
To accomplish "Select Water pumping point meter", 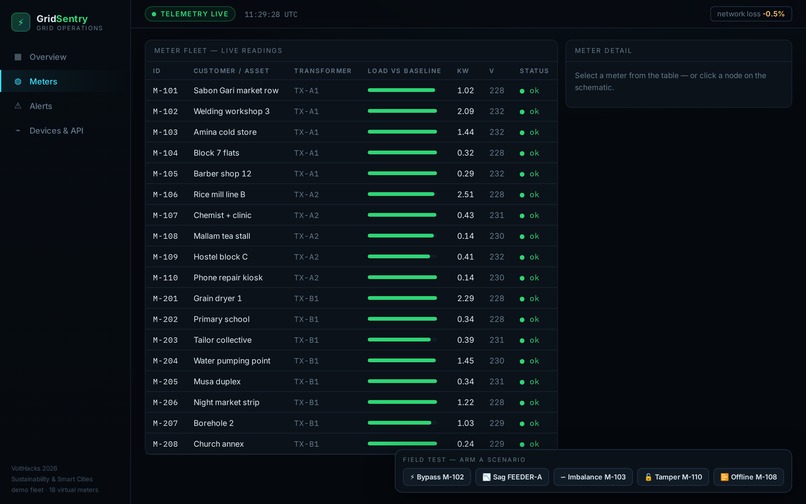I will click(351, 361).
